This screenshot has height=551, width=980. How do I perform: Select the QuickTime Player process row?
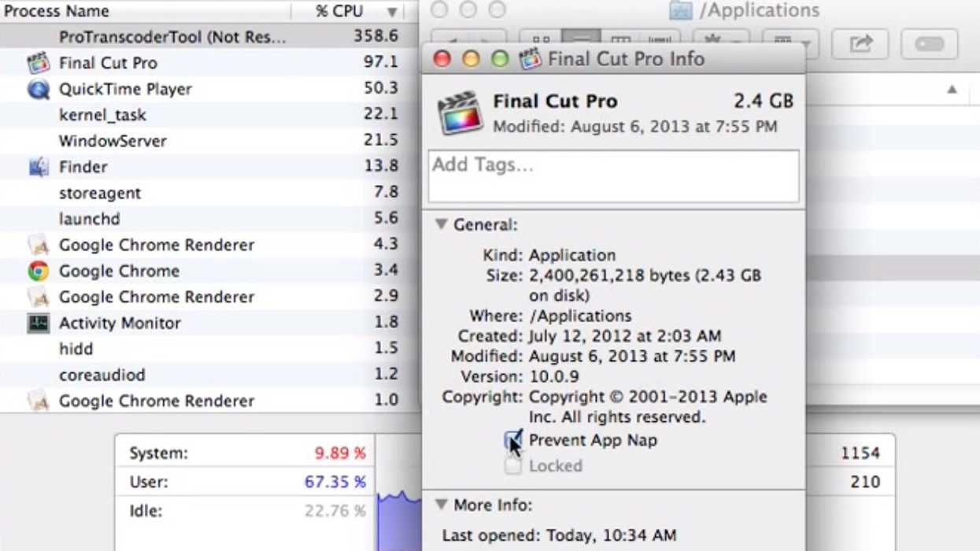click(x=209, y=89)
